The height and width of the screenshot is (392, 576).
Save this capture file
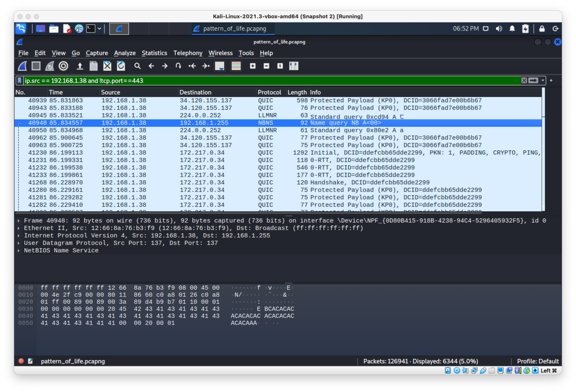[93, 66]
